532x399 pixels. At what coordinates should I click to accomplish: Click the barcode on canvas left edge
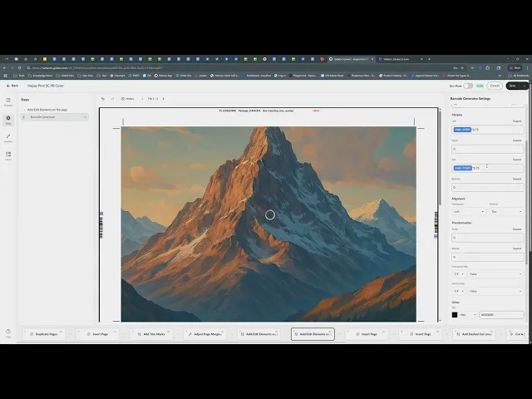point(101,225)
